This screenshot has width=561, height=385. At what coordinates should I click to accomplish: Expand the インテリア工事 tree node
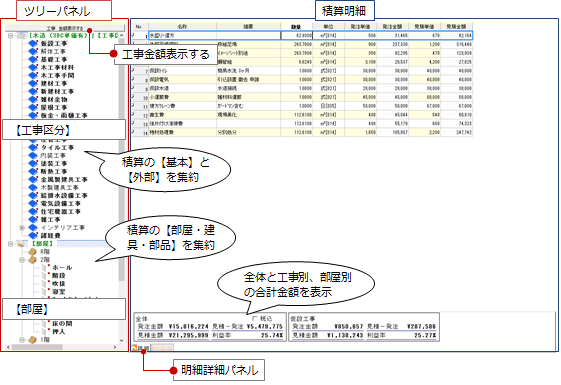pyautogui.click(x=22, y=228)
